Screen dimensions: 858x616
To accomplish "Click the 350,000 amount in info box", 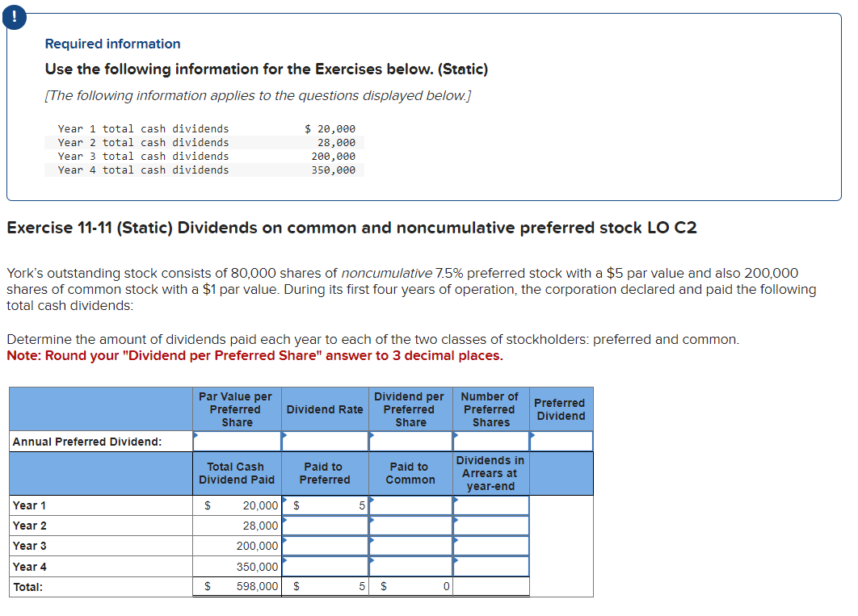I will point(333,170).
